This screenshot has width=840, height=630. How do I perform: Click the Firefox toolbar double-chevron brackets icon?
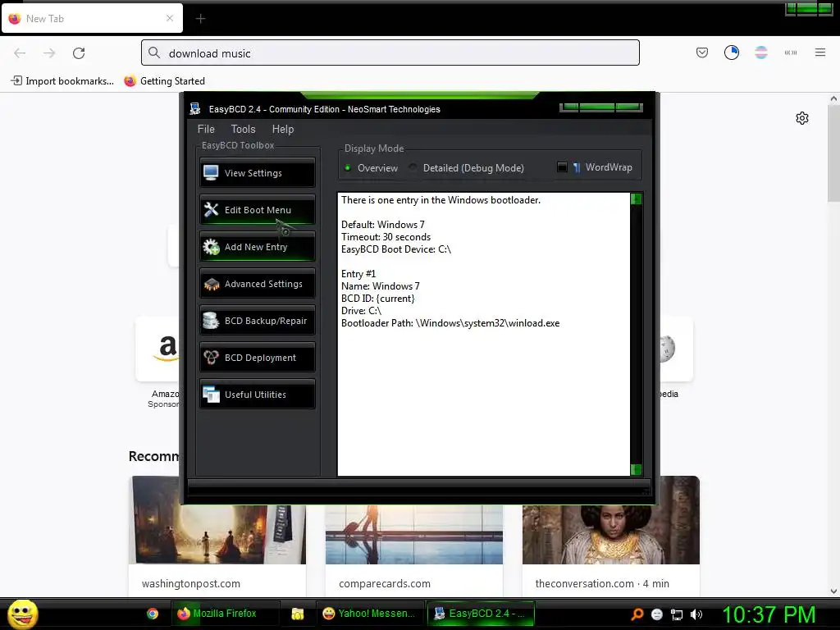click(790, 52)
